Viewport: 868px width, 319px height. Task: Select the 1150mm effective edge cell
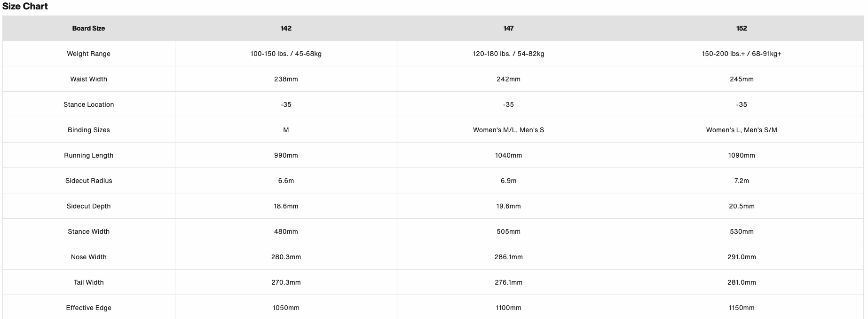pyautogui.click(x=742, y=308)
